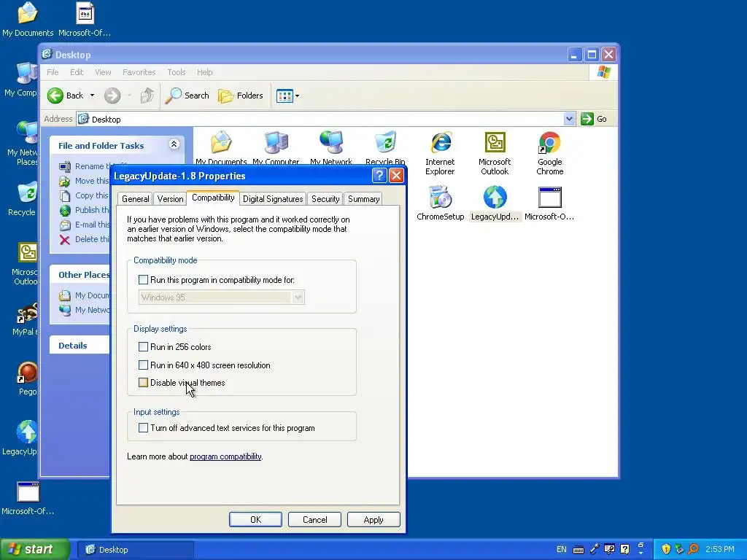Select My Computer icon in Desktop window
Image resolution: width=747 pixels, height=560 pixels.
(276, 148)
